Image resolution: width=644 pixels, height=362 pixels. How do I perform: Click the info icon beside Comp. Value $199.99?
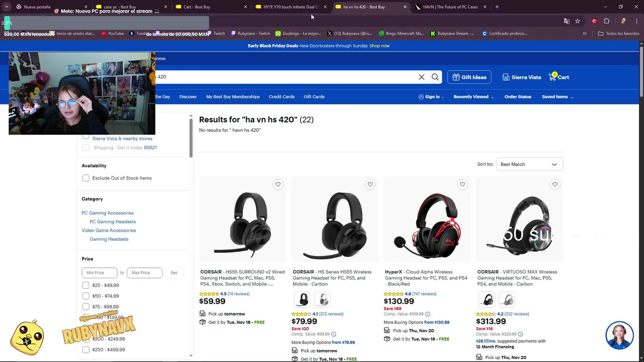click(428, 314)
